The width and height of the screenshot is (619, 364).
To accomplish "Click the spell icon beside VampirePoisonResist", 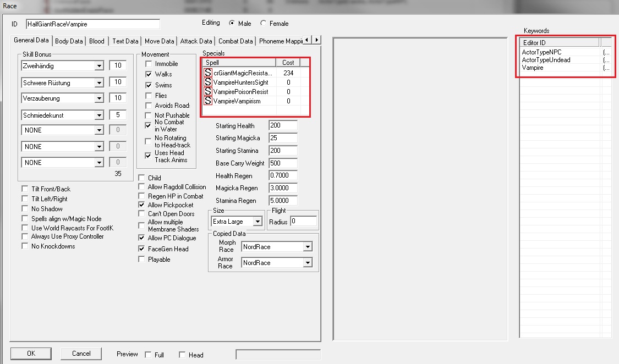I will pyautogui.click(x=207, y=91).
